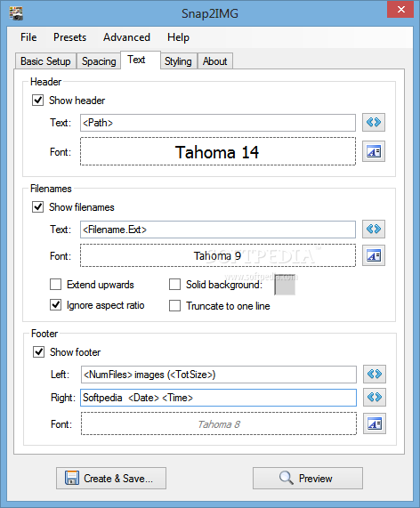Click the Snap2IMG title bar app icon
The image size is (420, 508).
point(16,13)
